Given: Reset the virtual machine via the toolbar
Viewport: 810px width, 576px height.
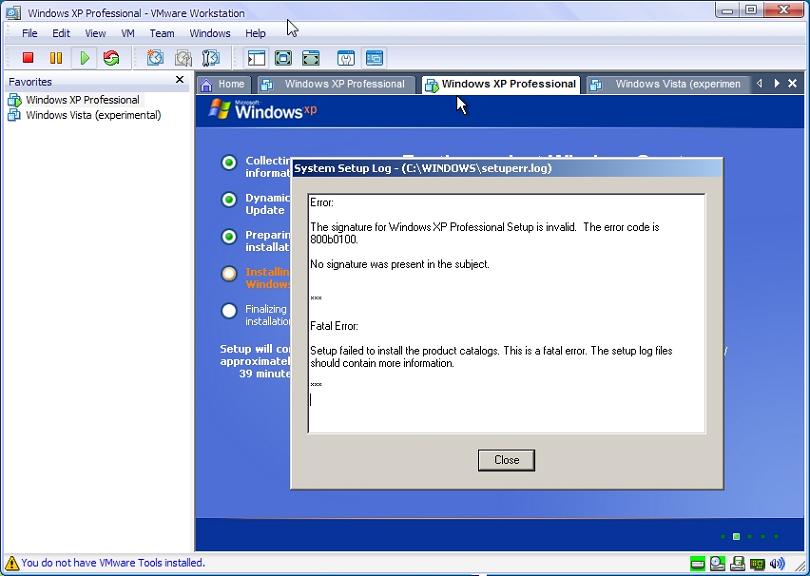Looking at the screenshot, I should 111,58.
